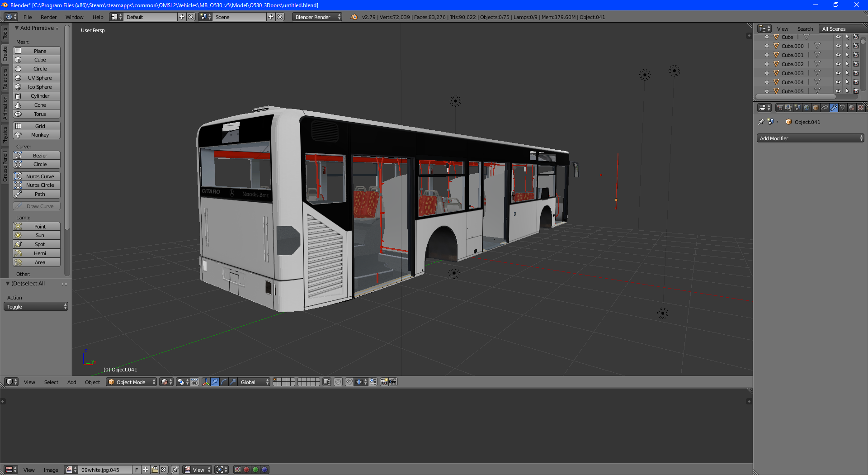Toggle renderability of Cube.002 via its camera icon
Viewport: 868px width, 475px height.
[856, 64]
